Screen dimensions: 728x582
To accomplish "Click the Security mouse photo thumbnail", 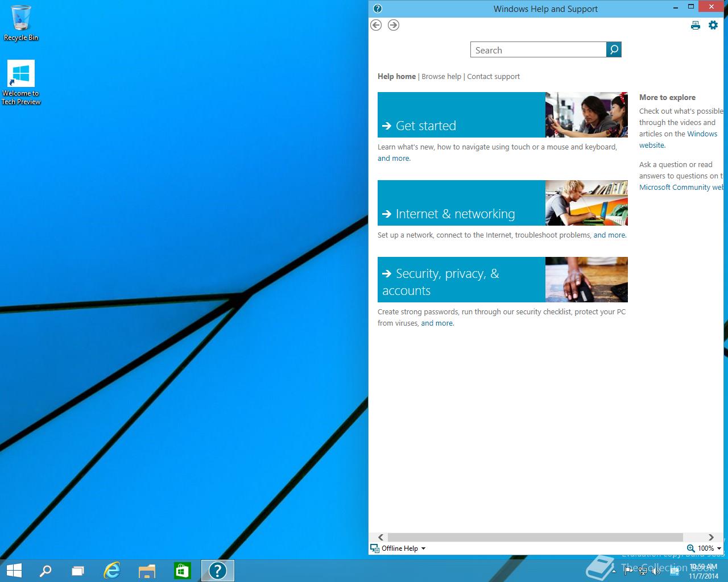I will click(586, 280).
